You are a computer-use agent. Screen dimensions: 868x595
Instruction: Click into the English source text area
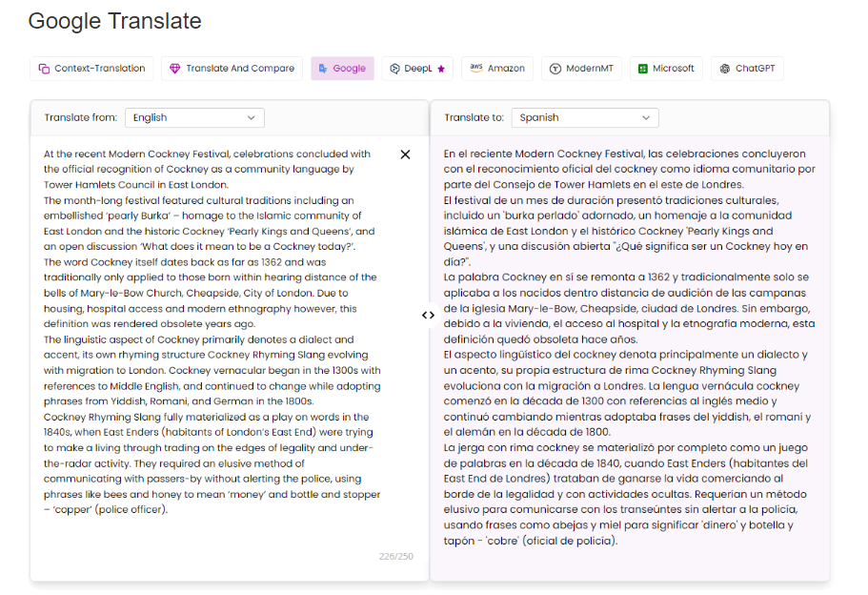tap(212, 331)
